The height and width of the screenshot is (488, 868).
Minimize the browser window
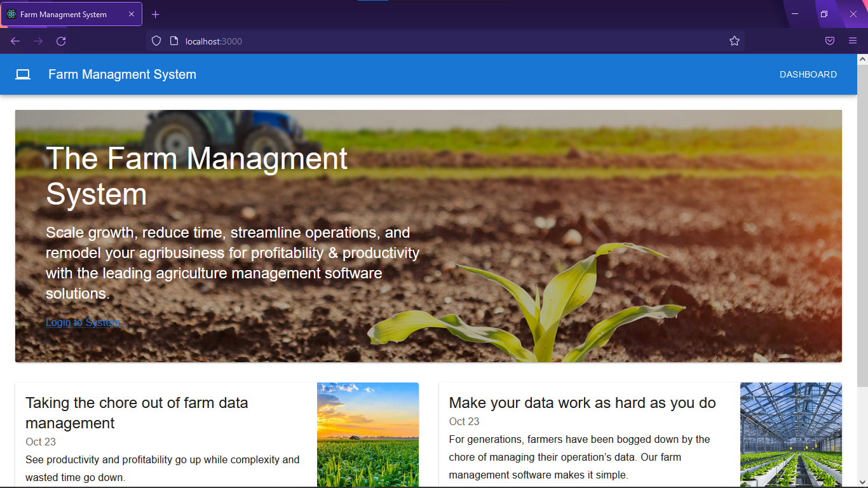(795, 14)
